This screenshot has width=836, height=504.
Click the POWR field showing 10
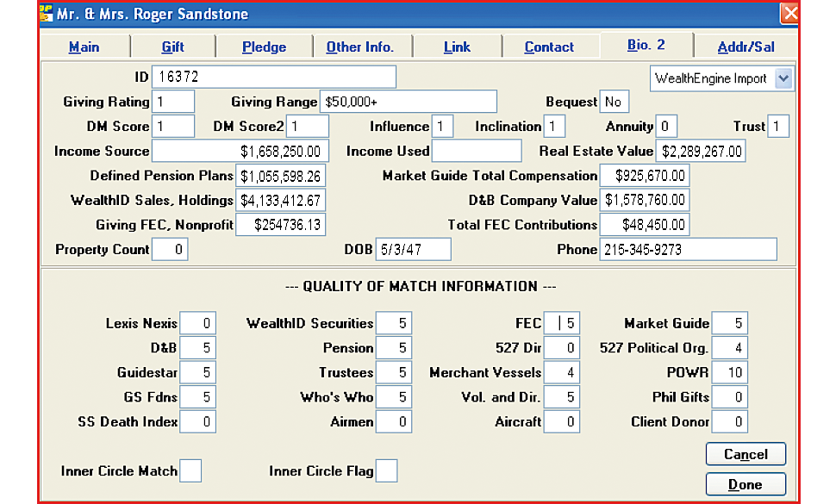tap(730, 372)
